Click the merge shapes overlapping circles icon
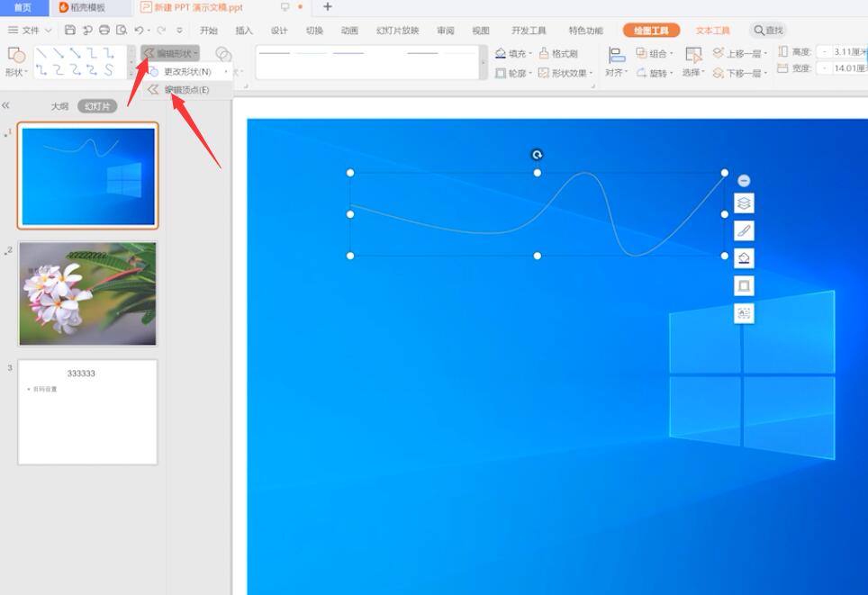The width and height of the screenshot is (868, 595). (223, 54)
